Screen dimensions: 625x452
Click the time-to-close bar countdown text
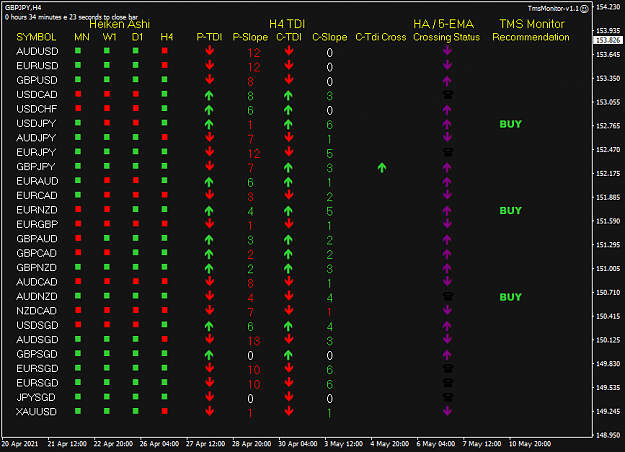(x=71, y=17)
